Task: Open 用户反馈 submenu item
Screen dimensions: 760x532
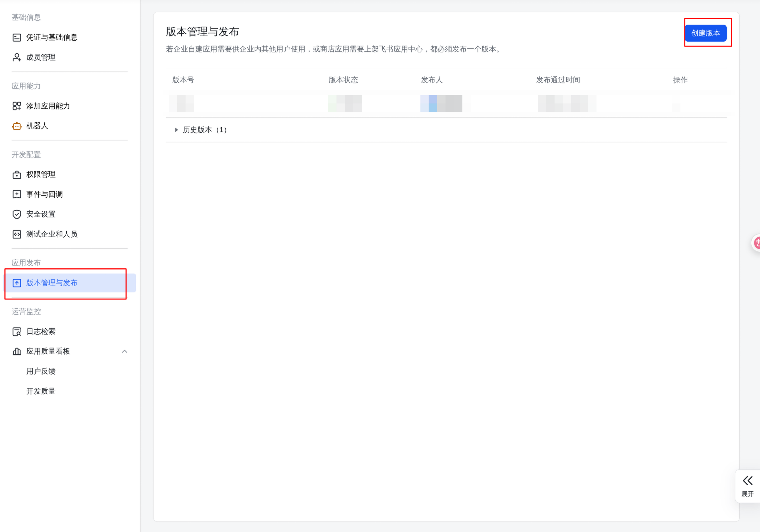Action: (x=41, y=371)
